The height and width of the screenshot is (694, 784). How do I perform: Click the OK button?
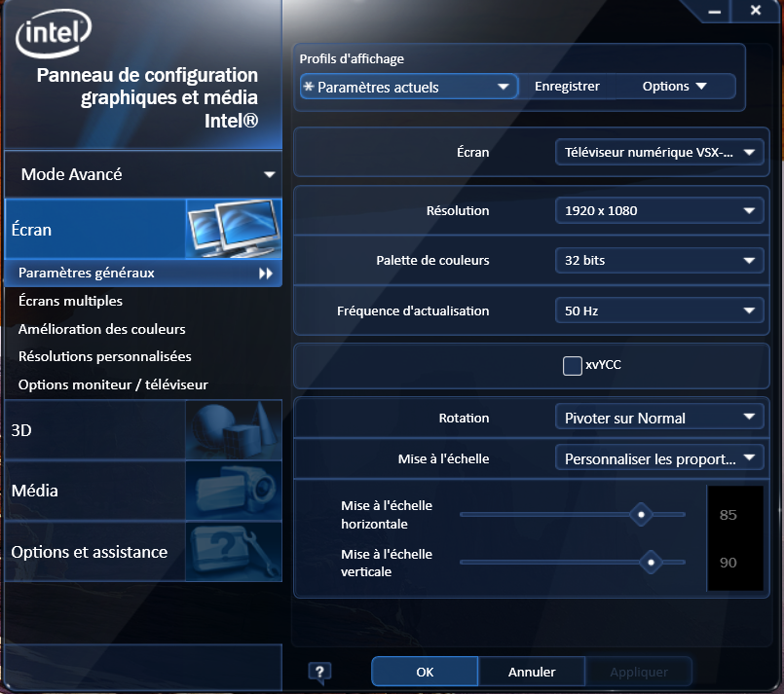coord(425,672)
